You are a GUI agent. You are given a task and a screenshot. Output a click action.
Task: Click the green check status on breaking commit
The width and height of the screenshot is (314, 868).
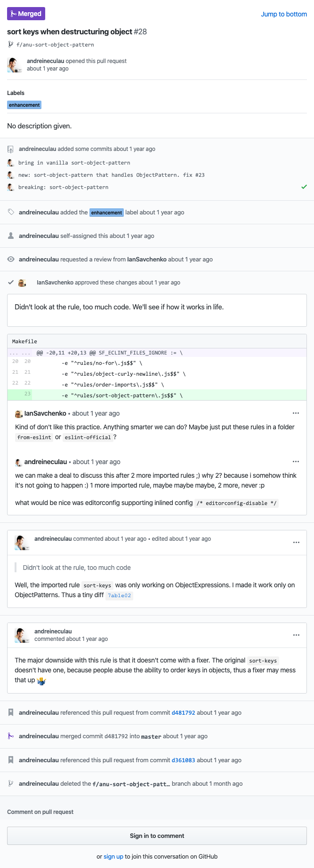(304, 187)
